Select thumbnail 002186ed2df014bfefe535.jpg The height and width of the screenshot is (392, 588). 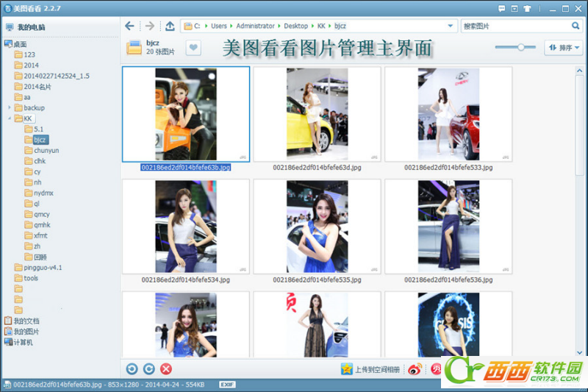coord(317,227)
